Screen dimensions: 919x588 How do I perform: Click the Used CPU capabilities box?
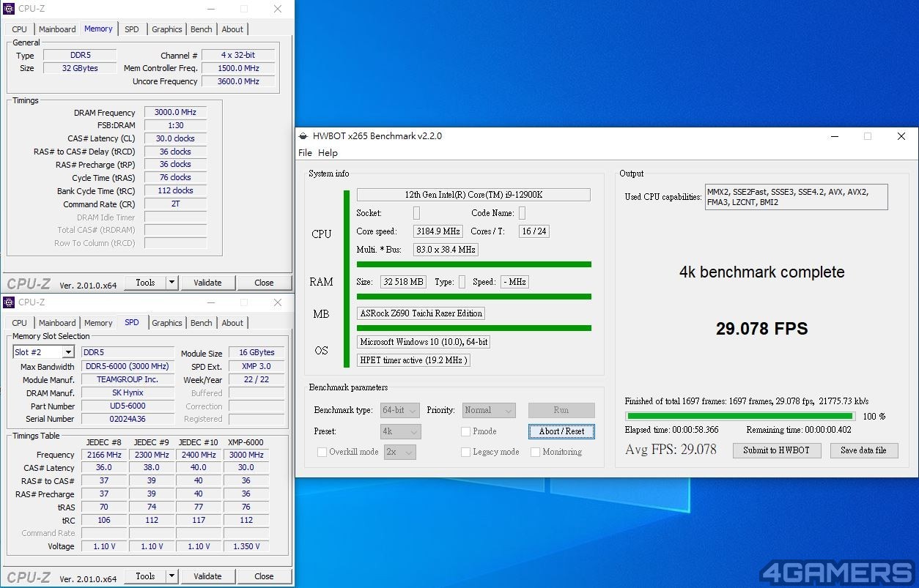tap(797, 197)
